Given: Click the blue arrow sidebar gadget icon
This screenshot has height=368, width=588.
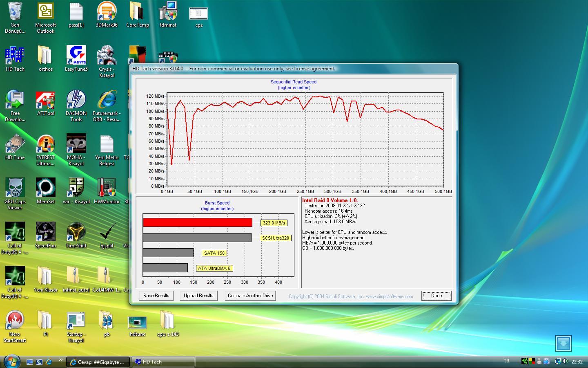Looking at the screenshot, I should [x=563, y=343].
